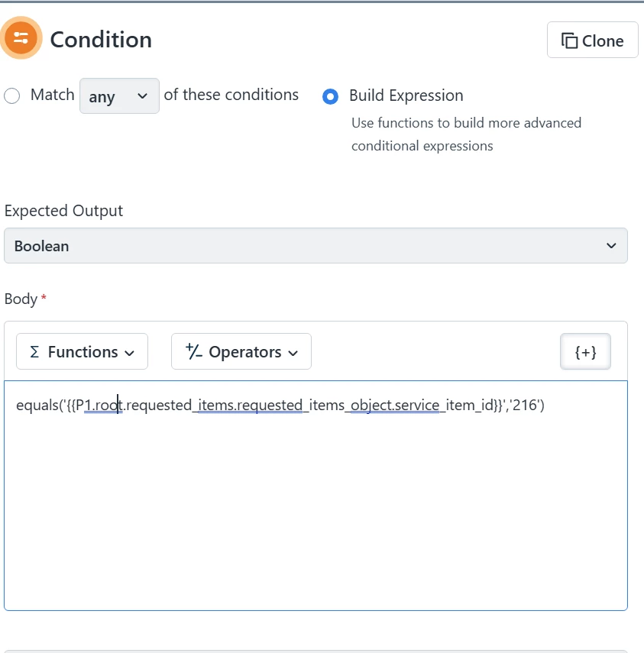Click empty space below the expression line
Image resolution: width=644 pixels, height=653 pixels.
[x=316, y=512]
